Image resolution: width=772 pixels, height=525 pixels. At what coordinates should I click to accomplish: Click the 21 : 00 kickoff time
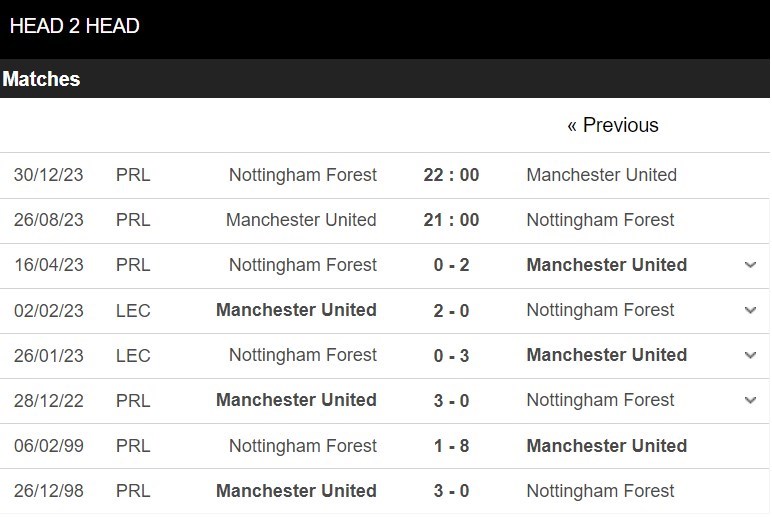coord(451,220)
